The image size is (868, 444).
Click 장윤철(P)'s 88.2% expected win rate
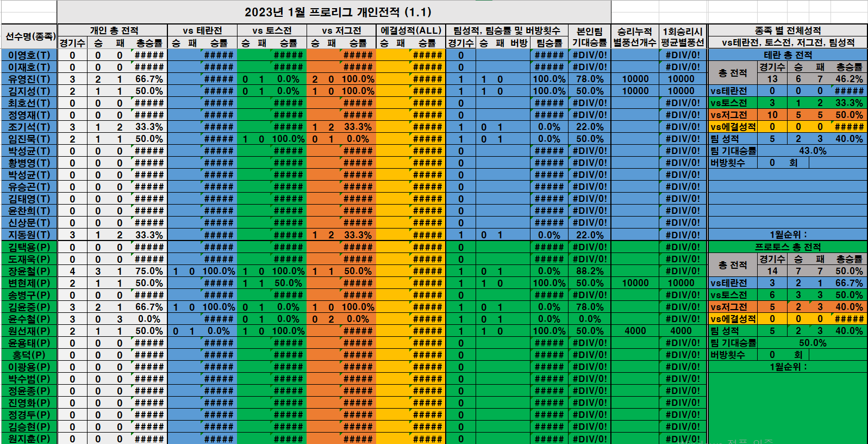point(590,271)
